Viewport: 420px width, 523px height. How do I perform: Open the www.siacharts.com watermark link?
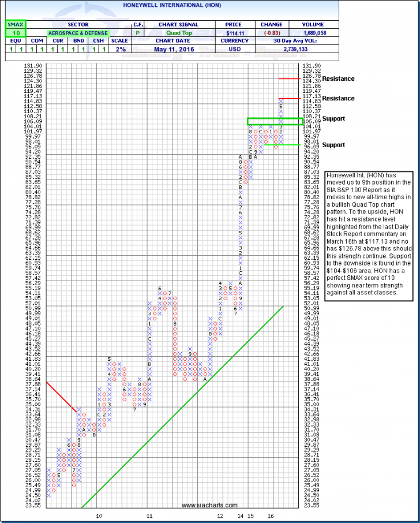coord(209,506)
